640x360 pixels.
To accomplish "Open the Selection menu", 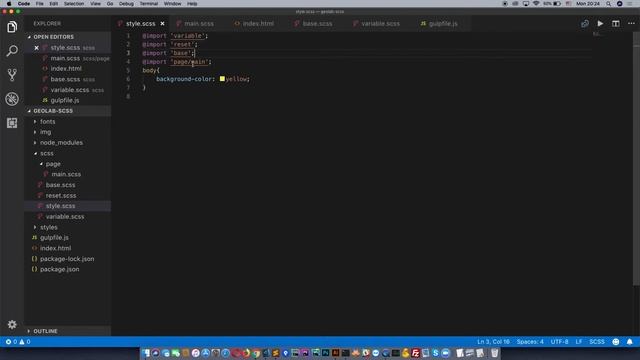I will coord(74,4).
